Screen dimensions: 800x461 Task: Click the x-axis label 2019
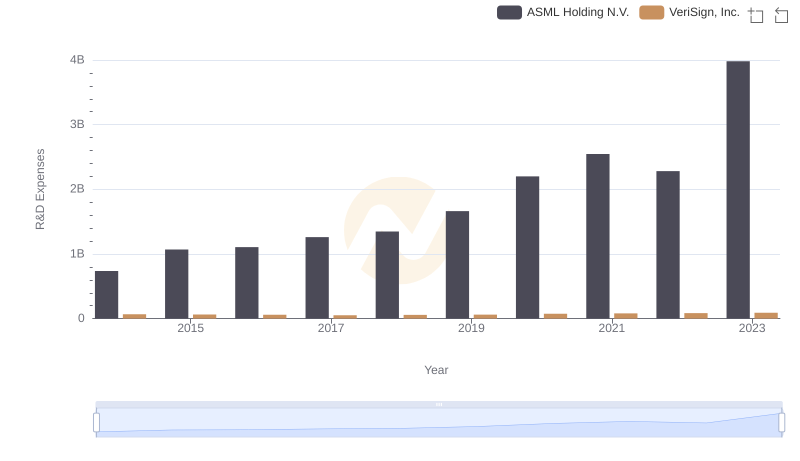coord(471,328)
